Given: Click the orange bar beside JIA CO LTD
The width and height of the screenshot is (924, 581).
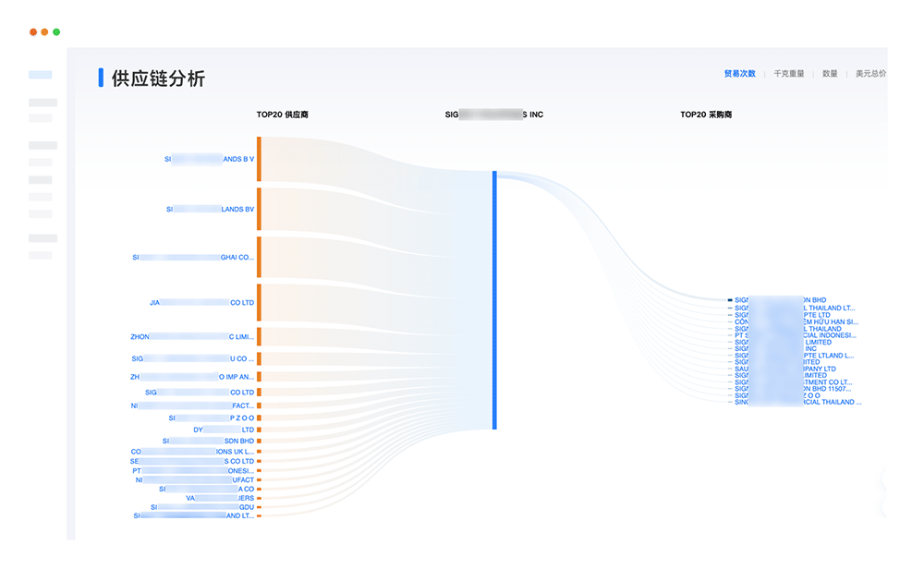Looking at the screenshot, I should pos(259,302).
